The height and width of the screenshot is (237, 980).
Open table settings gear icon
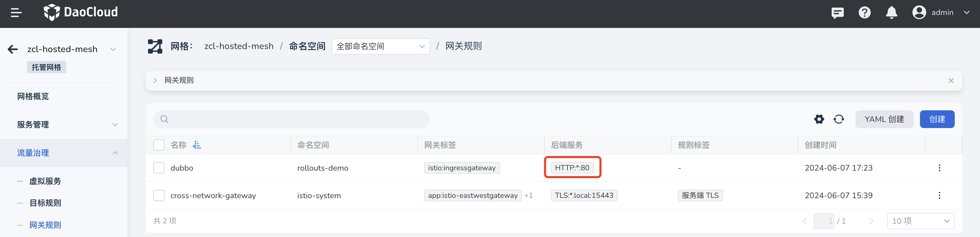click(x=819, y=119)
